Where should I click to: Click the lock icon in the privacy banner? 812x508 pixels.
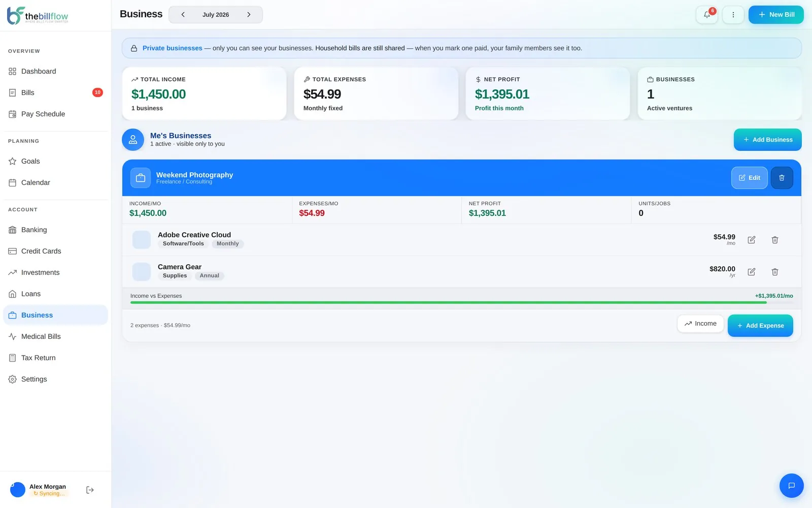[x=134, y=48]
